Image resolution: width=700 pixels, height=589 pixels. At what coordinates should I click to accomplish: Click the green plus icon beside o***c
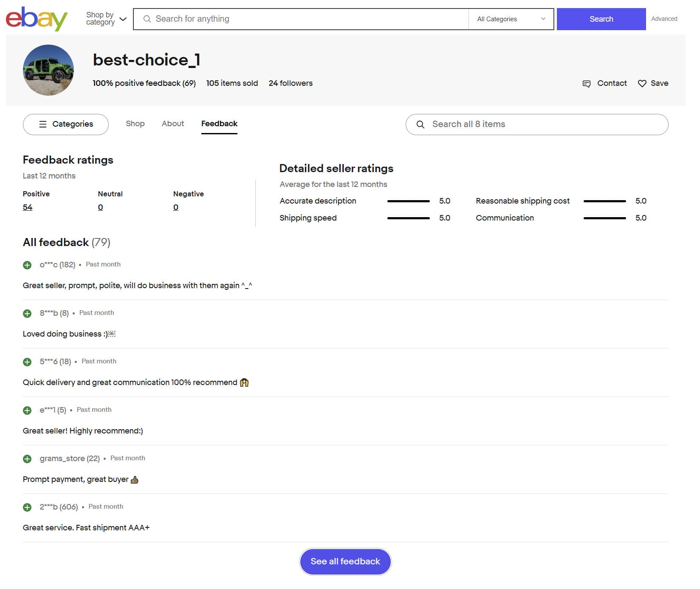[27, 265]
